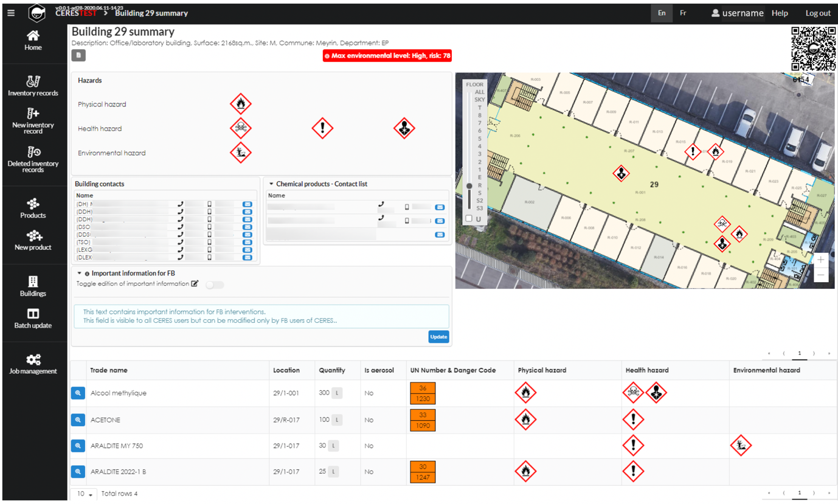Viewport: 838px width, 504px height.
Task: Click the pencil edit icon next to Toggle edition
Action: [195, 283]
